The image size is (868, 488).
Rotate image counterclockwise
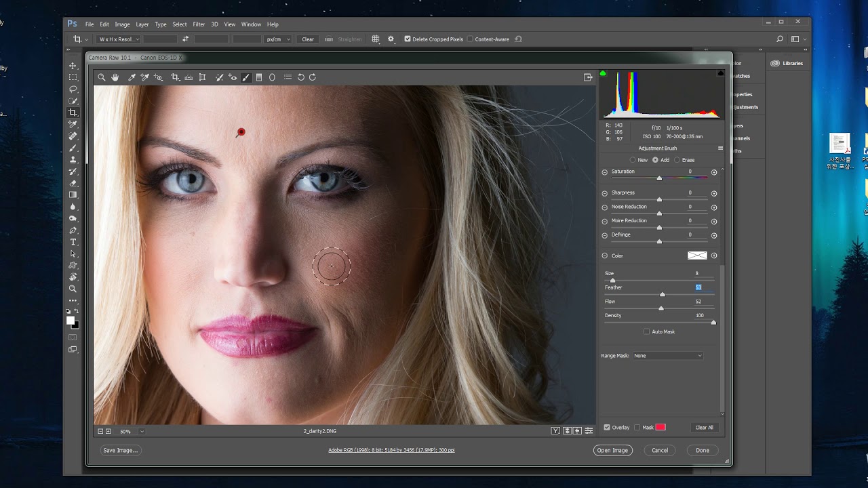(301, 77)
